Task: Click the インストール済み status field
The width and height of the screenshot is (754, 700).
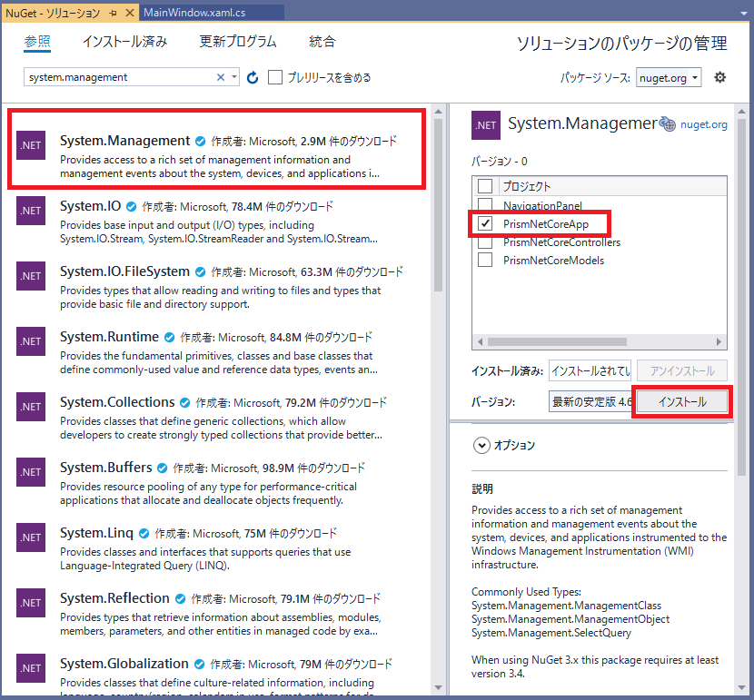Action: 590,371
